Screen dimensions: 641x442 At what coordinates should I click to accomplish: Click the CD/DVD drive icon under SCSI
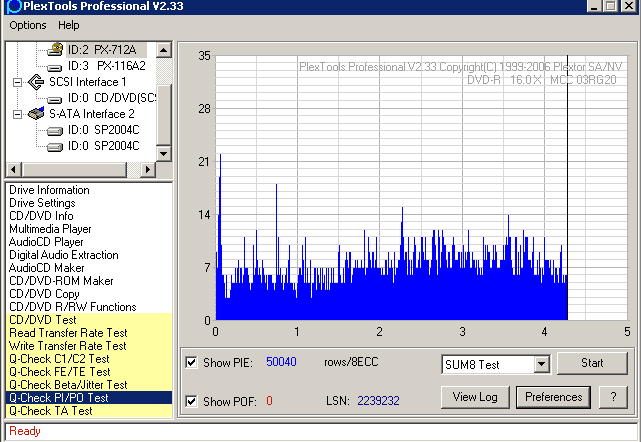click(x=55, y=98)
